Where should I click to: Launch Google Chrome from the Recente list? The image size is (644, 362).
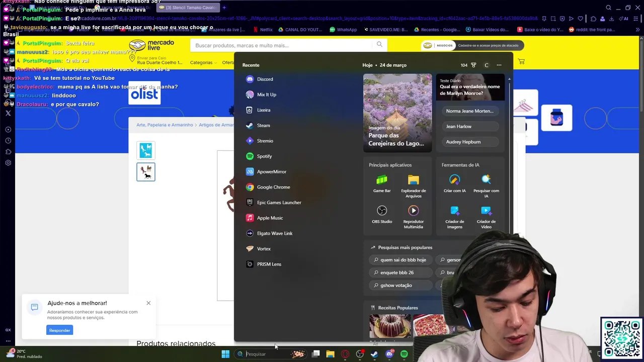pos(268,187)
